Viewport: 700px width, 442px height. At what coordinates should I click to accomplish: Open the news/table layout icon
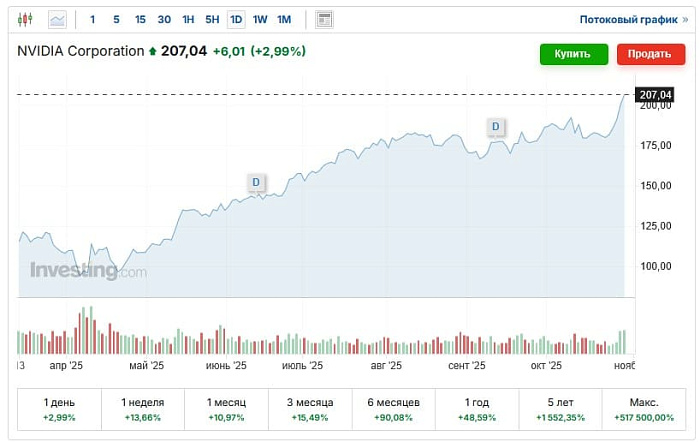pyautogui.click(x=324, y=19)
